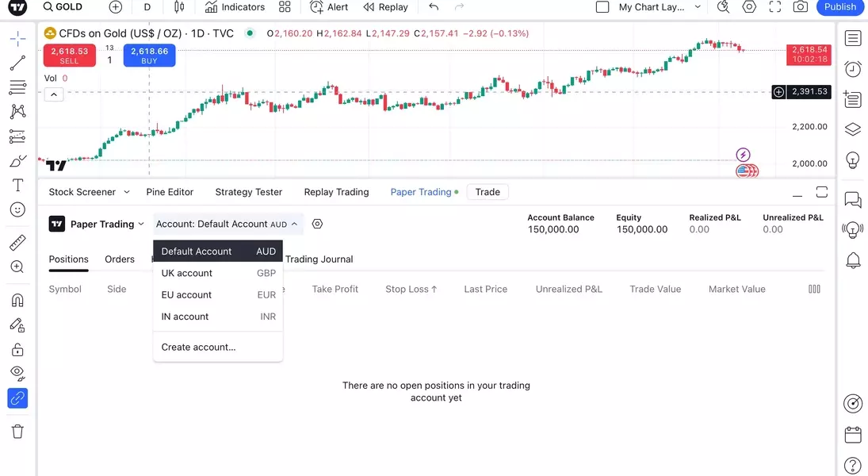This screenshot has height=476, width=868.
Task: Undo the last chart action
Action: [434, 7]
